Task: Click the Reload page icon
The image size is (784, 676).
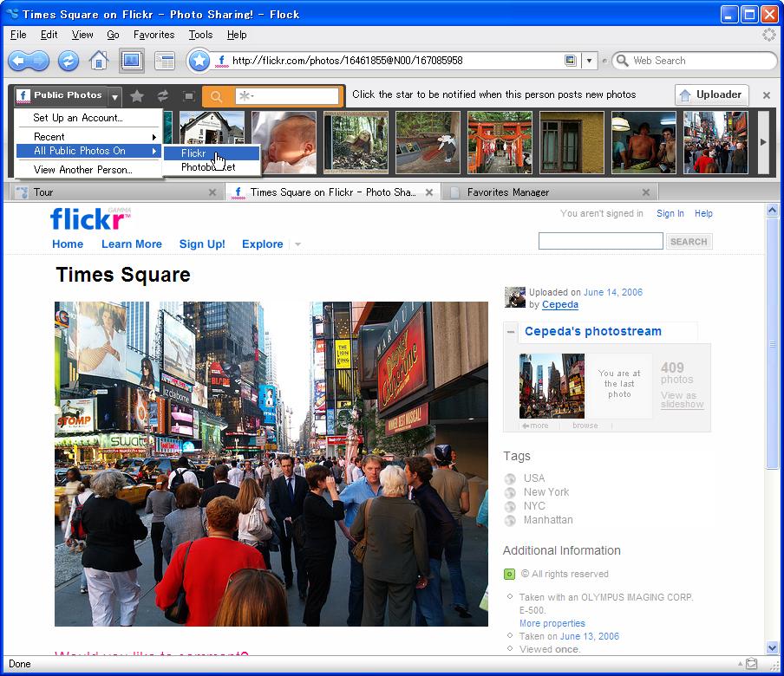Action: (68, 61)
